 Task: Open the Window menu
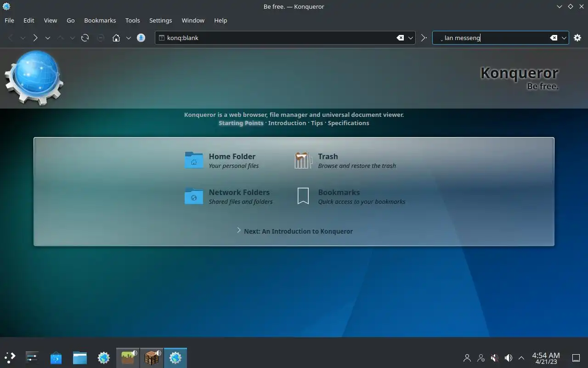pyautogui.click(x=193, y=20)
